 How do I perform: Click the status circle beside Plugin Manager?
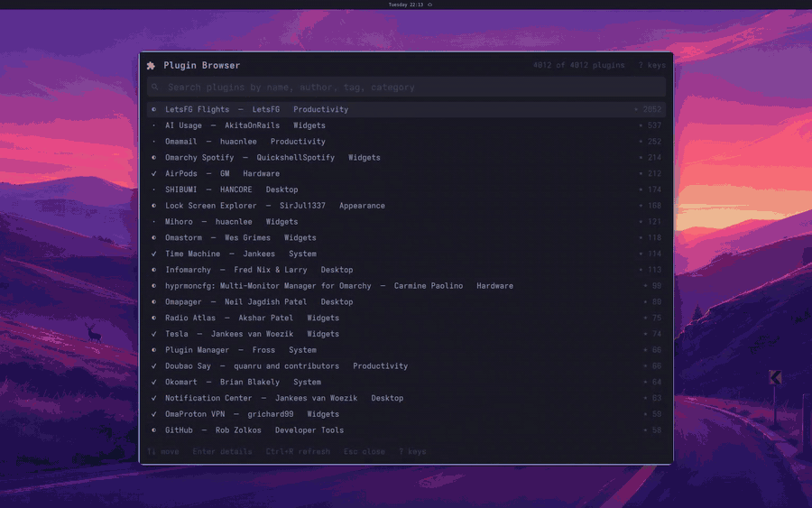click(153, 350)
